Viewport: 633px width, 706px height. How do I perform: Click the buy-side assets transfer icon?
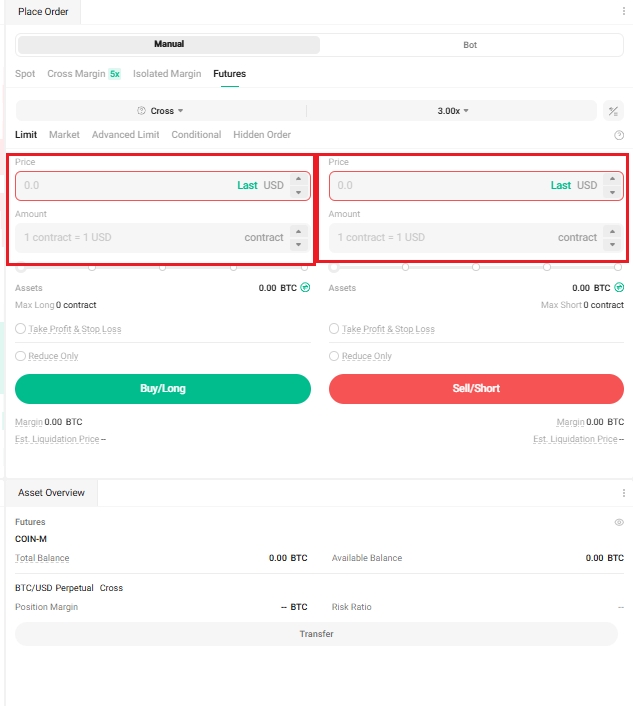(x=306, y=288)
